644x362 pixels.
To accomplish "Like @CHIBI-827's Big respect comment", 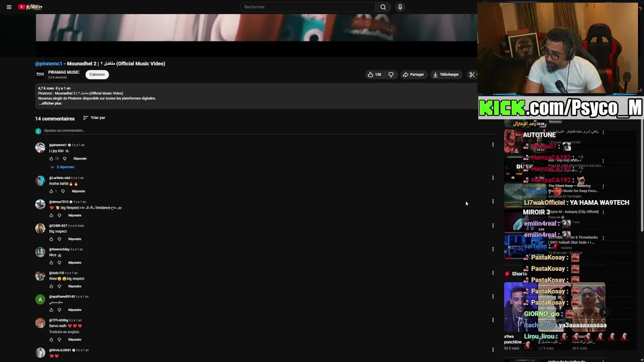I will pos(51,239).
